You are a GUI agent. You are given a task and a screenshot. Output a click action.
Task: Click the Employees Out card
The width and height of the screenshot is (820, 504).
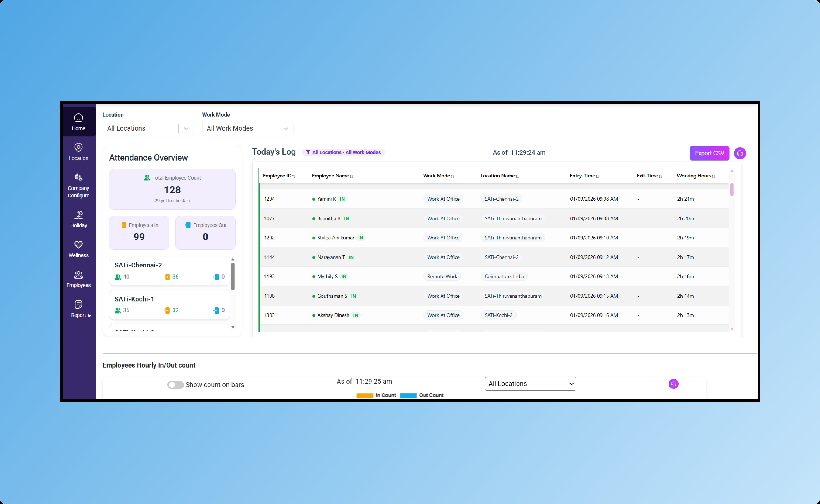[x=205, y=233]
